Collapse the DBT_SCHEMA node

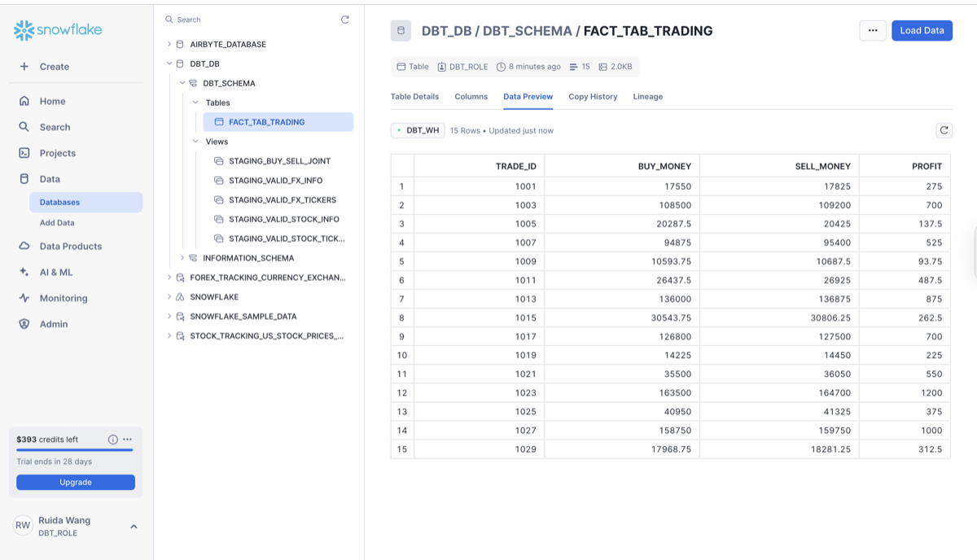pyautogui.click(x=182, y=83)
